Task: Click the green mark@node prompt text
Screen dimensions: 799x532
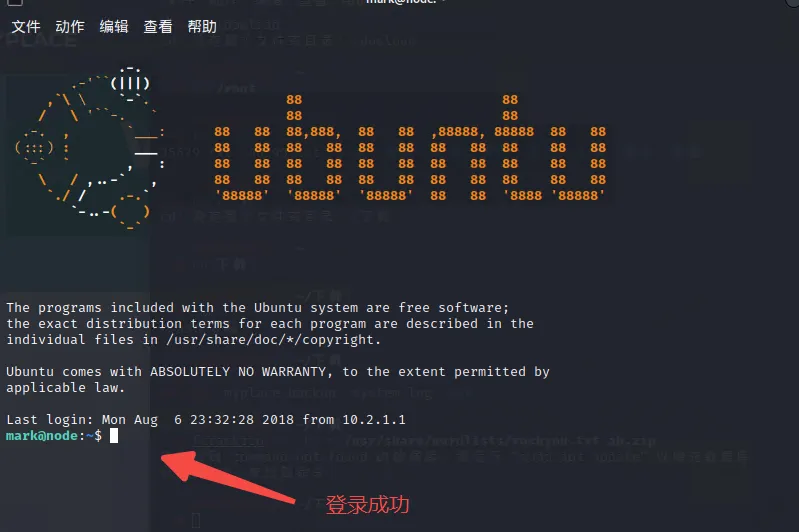Action: (42, 436)
